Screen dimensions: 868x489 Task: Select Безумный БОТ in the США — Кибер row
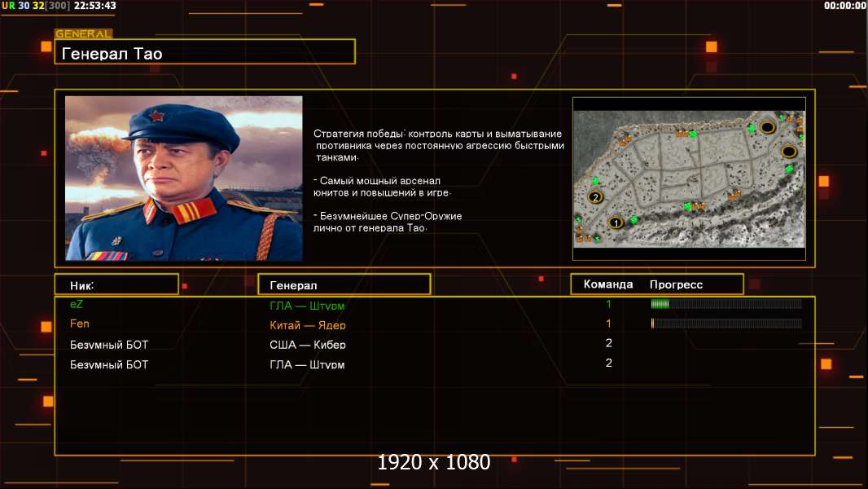tap(109, 345)
